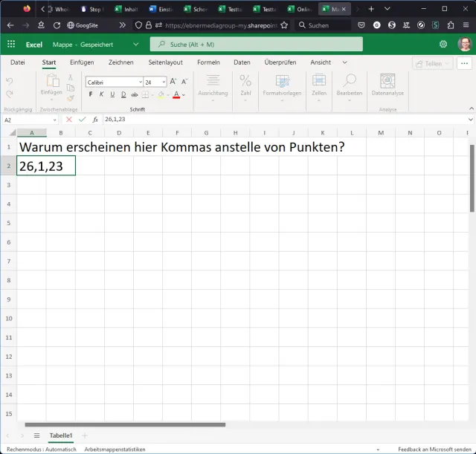476x454 pixels.
Task: Toggle bold formatting (F button)
Action: point(91,94)
